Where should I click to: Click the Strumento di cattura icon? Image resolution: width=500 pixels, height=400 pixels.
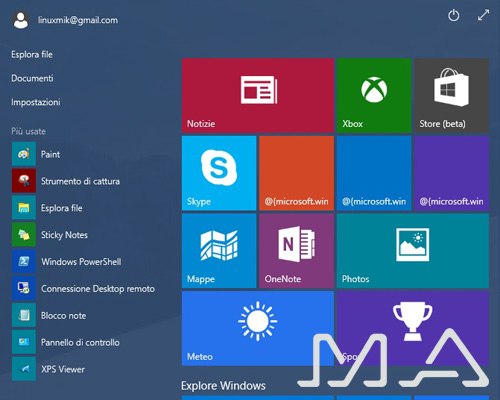pyautogui.click(x=24, y=181)
